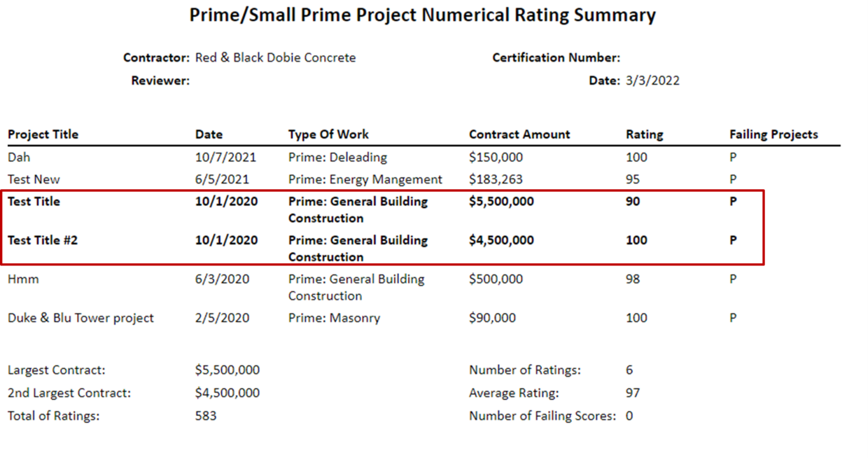Screen dimensions: 868x458
Task: Click the $5,500,000 amount in Test Title row
Action: click(501, 202)
